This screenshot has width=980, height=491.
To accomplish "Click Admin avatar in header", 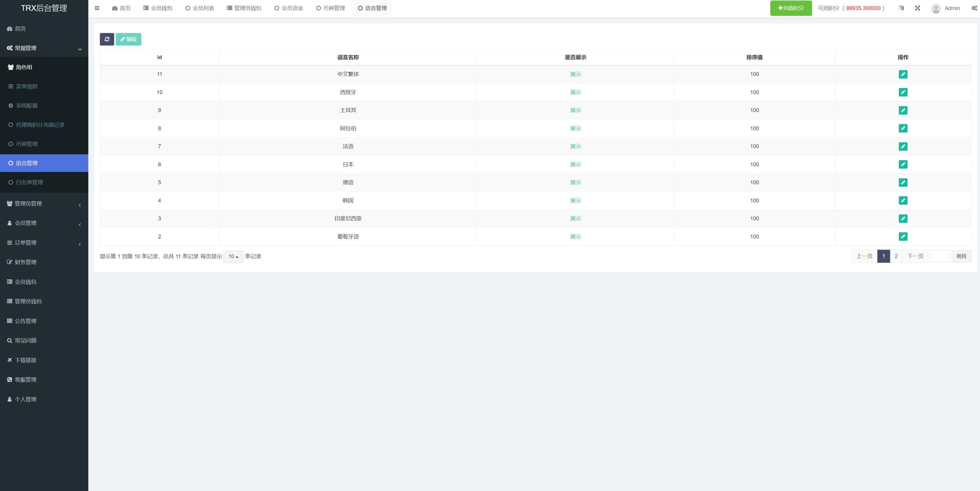I will [936, 8].
